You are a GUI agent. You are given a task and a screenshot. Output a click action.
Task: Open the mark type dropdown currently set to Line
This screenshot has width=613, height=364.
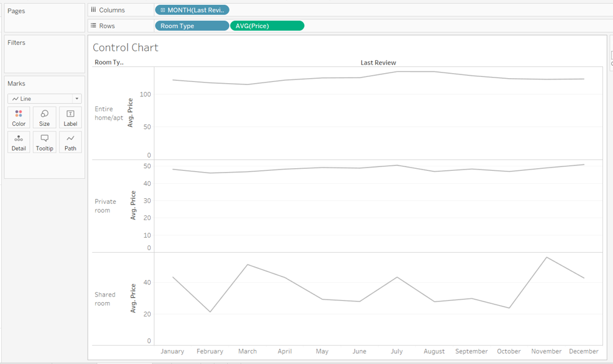[44, 98]
